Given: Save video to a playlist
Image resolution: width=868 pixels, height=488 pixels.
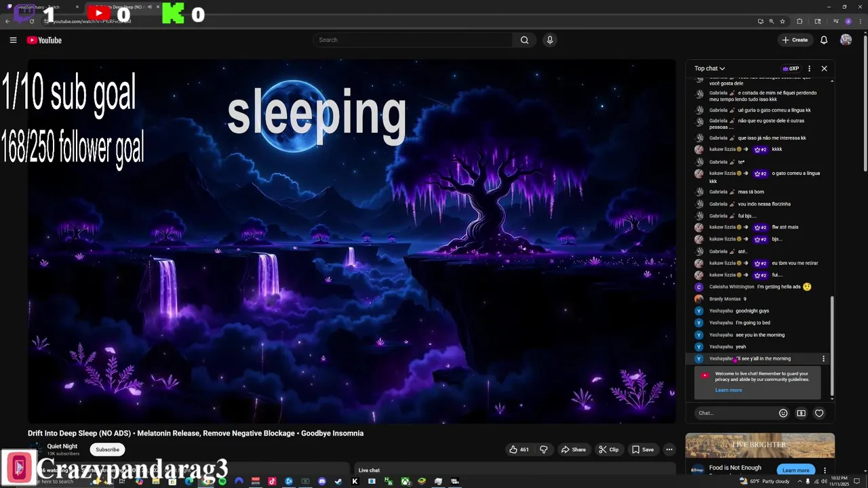Looking at the screenshot, I should point(643,449).
